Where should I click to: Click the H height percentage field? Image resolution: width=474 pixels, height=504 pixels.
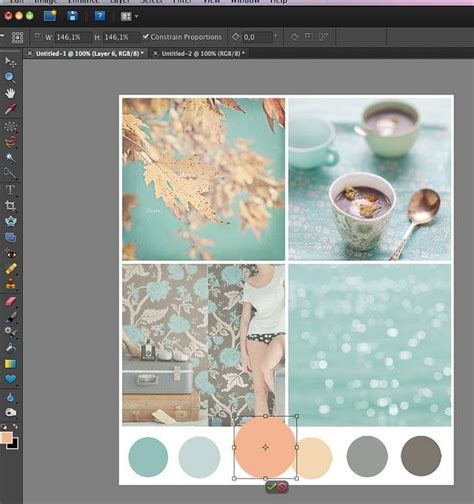pos(121,37)
